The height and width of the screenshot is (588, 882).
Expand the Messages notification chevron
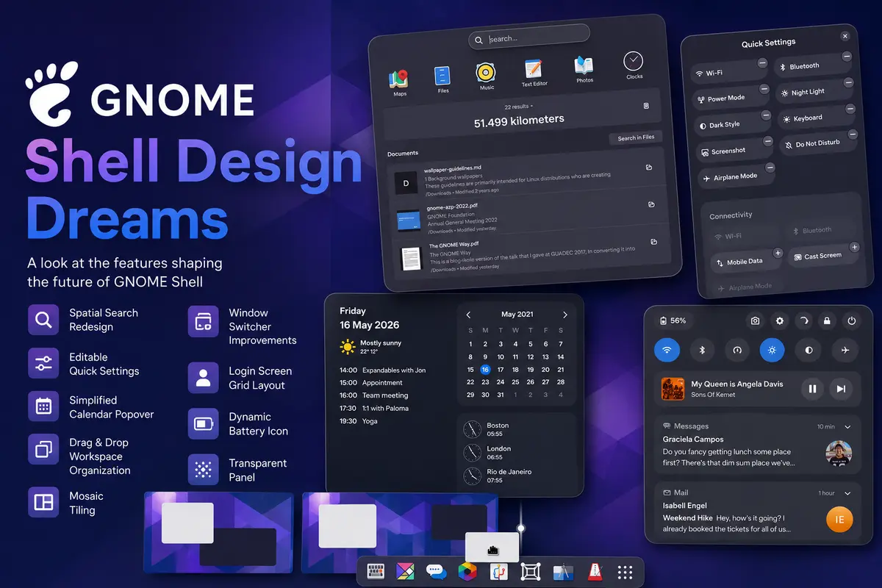point(847,426)
